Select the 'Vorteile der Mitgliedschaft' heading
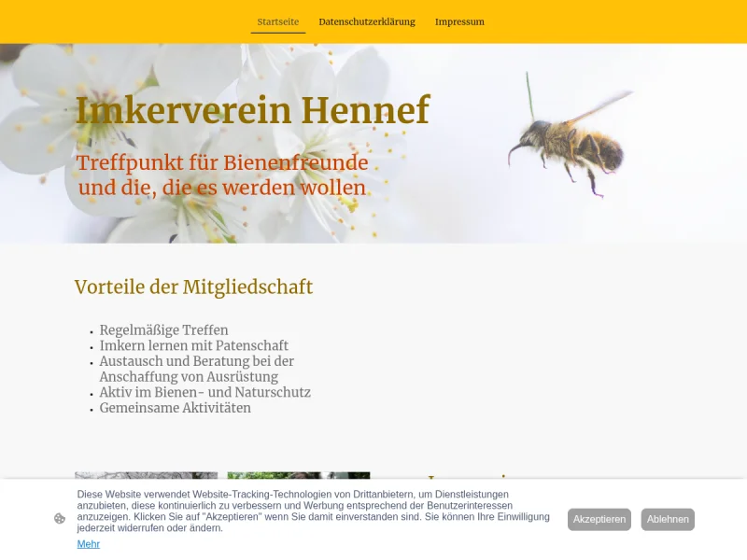Screen dimensions: 747x560 [x=193, y=287]
